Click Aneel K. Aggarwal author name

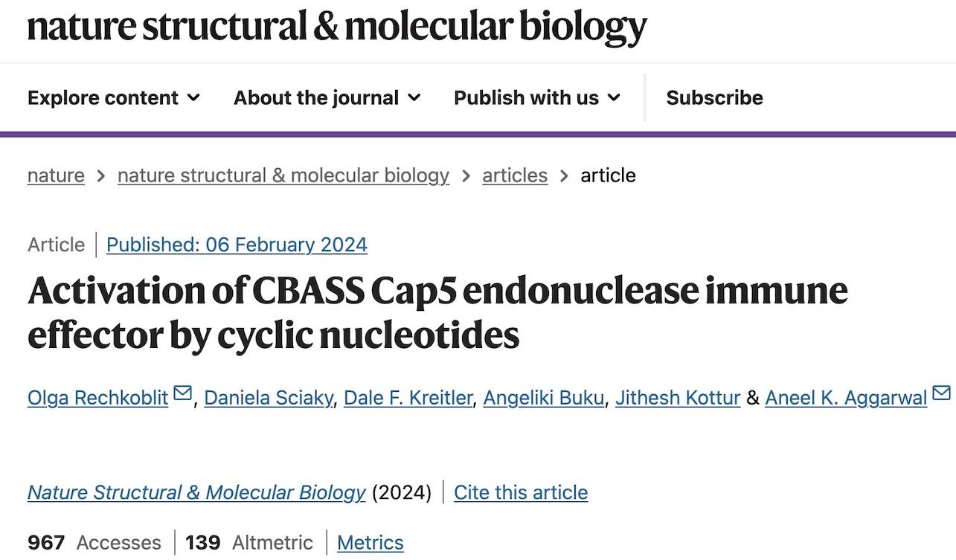coord(846,398)
